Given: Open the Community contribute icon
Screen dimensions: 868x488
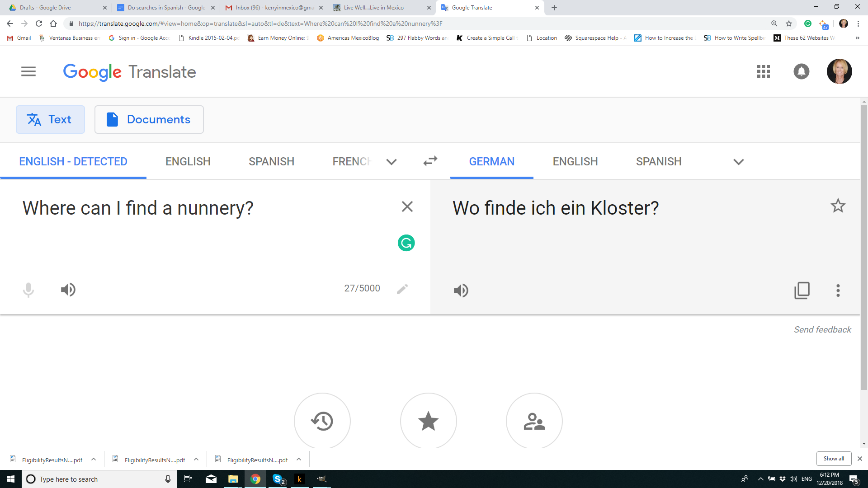Looking at the screenshot, I should point(534,421).
